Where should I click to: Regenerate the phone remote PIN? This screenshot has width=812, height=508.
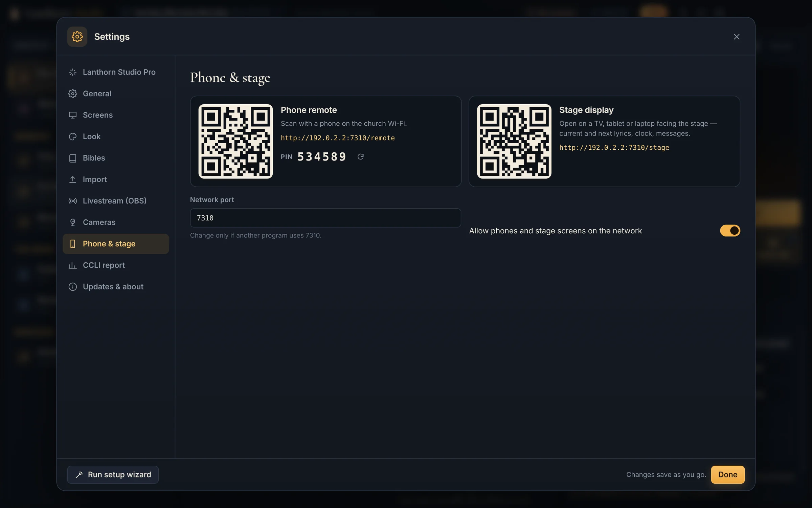point(361,156)
